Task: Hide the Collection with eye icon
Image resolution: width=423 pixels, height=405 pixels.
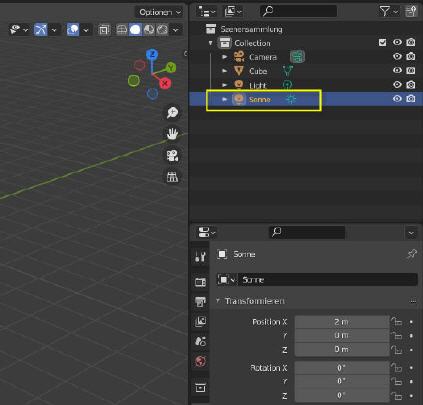Action: [x=397, y=42]
